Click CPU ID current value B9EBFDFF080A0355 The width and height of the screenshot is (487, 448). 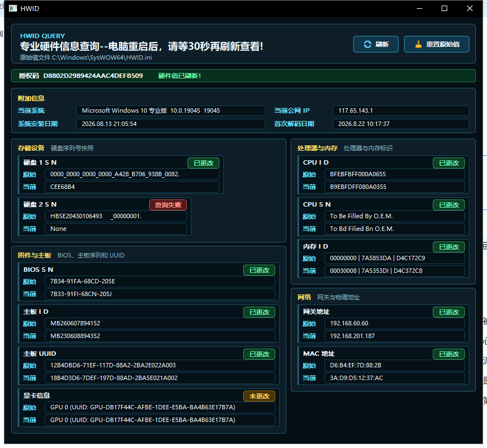click(395, 187)
